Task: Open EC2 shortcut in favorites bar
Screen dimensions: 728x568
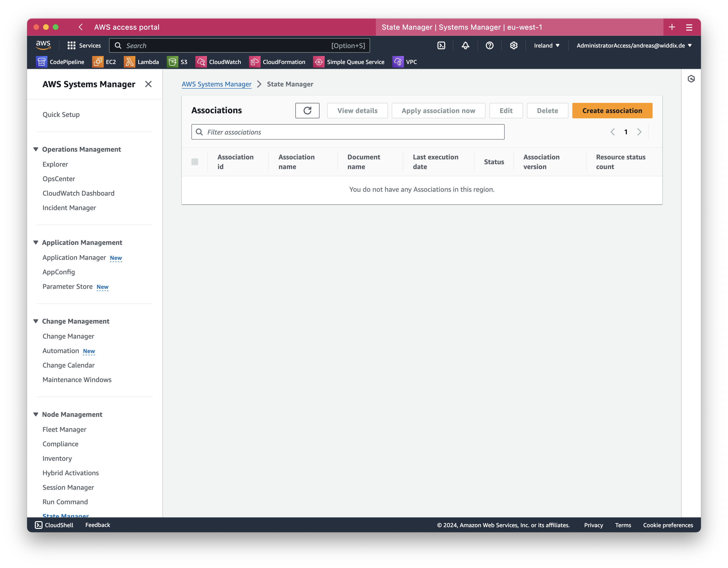Action: pyautogui.click(x=104, y=62)
